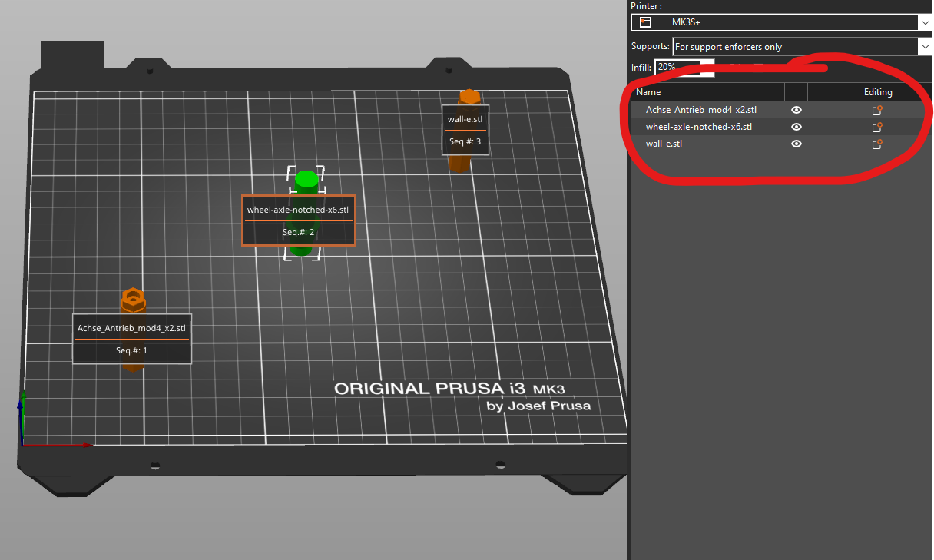Hide Achse_Antrieb_mod4_x2.stl using its eye toggle
The height and width of the screenshot is (560, 934).
(796, 109)
